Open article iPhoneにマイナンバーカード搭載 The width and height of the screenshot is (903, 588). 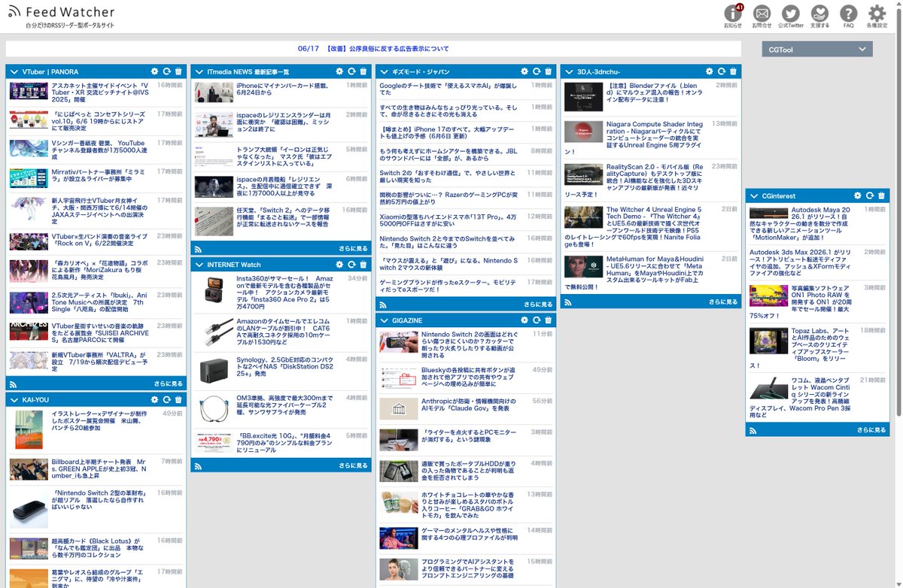click(x=283, y=89)
